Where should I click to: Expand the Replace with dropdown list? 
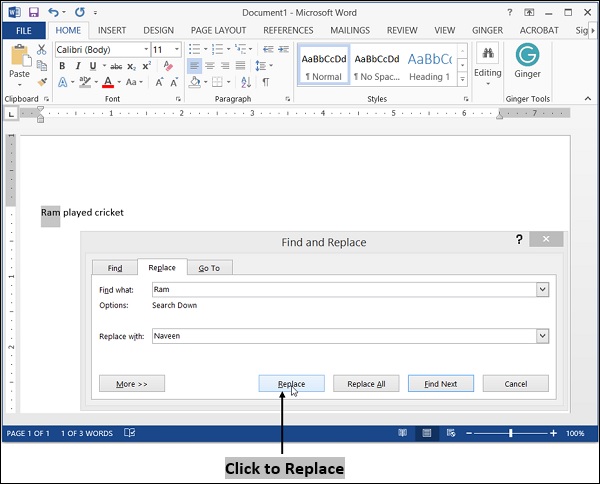coord(543,336)
